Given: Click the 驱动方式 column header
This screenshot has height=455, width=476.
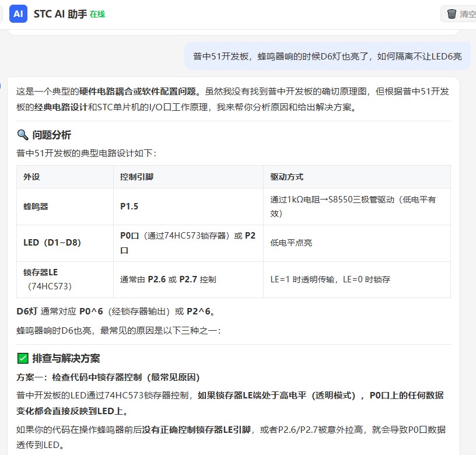Looking at the screenshot, I should [x=356, y=177].
